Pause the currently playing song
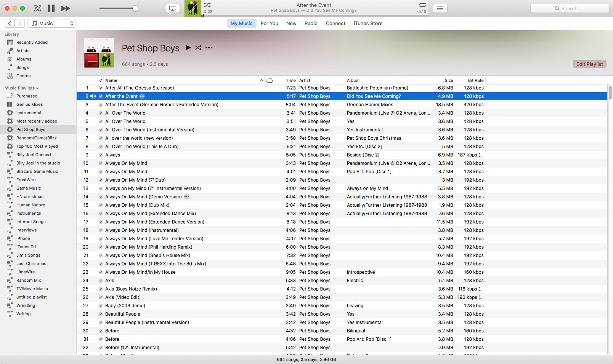Screen dimensions: 613x364 pos(51,8)
